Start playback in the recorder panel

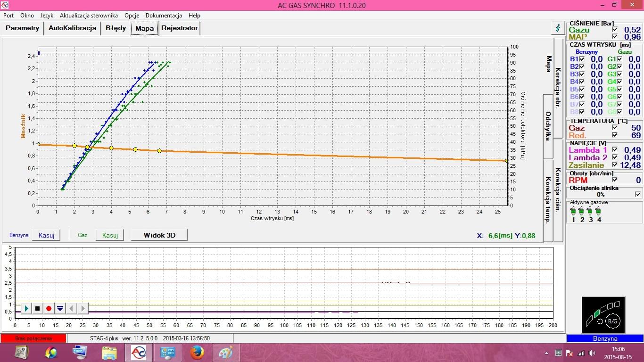(26, 308)
